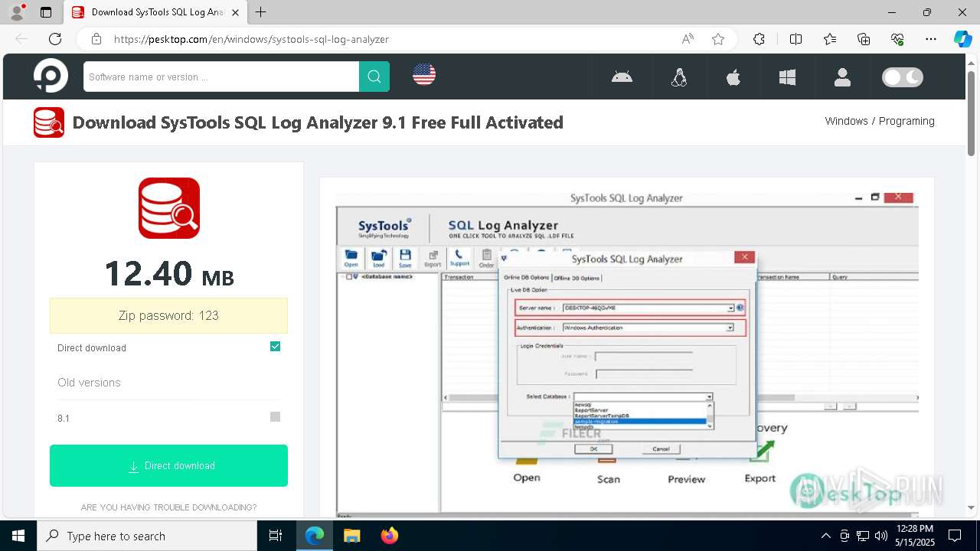Open the Collections icon
The image size is (980, 551).
click(864, 39)
